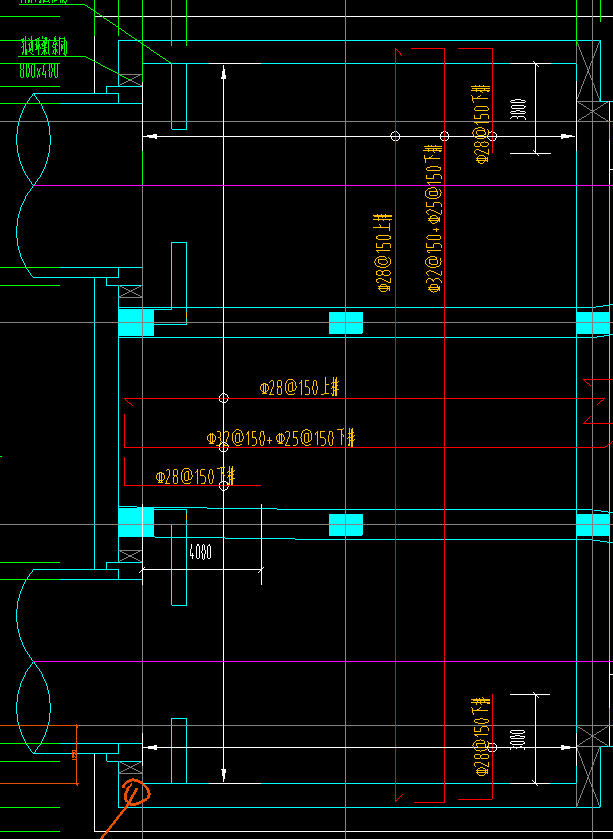Click the 4080 dimension value
The height and width of the screenshot is (839, 613).
(201, 552)
